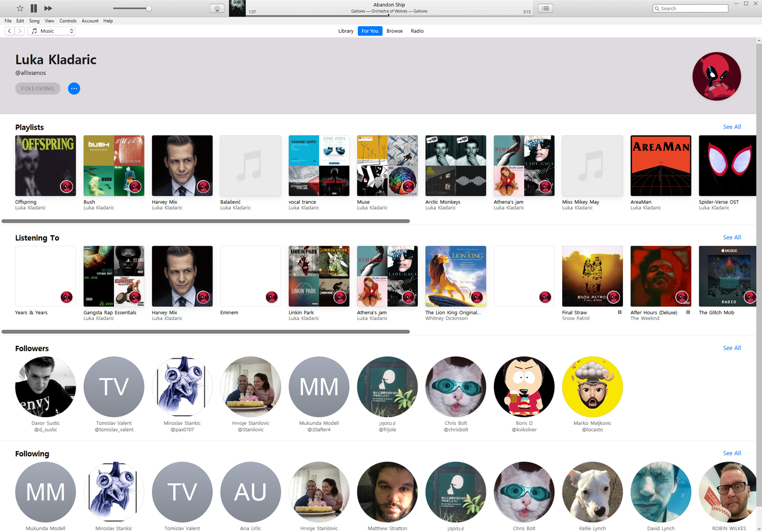Open follower Mukunda Modell's MM avatar
The width and height of the screenshot is (762, 532).
319,387
